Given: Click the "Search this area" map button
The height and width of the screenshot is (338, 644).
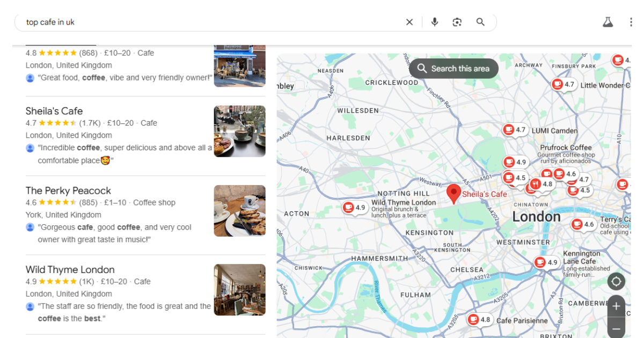Looking at the screenshot, I should pos(454,69).
